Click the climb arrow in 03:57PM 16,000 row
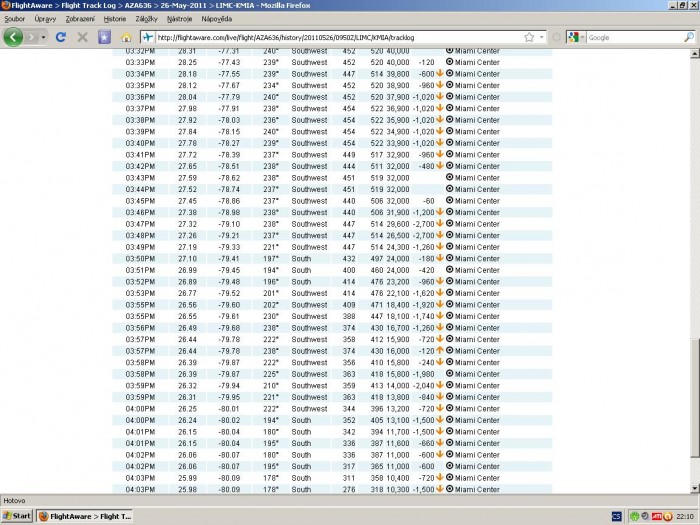700x525 pixels. pyautogui.click(x=440, y=350)
